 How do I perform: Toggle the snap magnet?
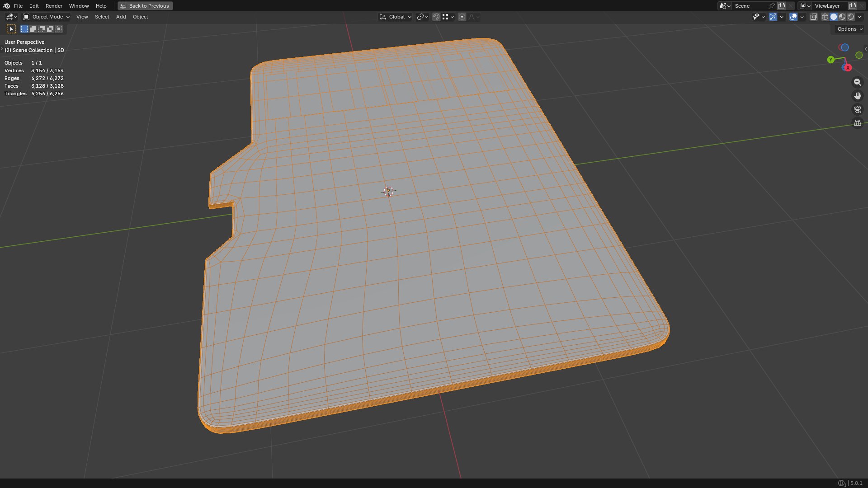[x=436, y=17]
